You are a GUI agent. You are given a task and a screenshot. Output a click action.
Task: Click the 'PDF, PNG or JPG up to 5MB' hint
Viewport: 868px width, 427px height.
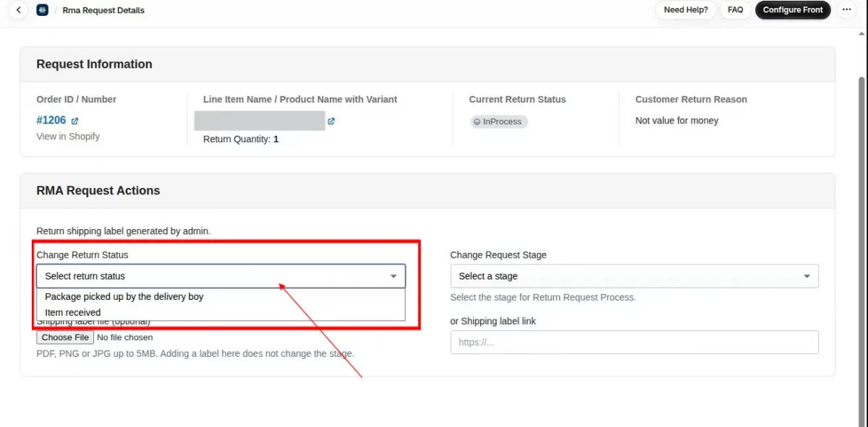195,354
